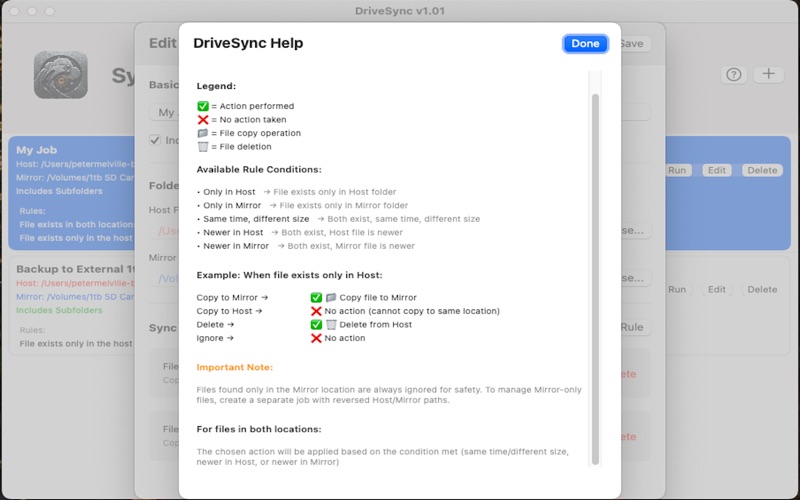Image resolution: width=800 pixels, height=500 pixels.
Task: Click the help question mark icon
Action: pyautogui.click(x=734, y=74)
